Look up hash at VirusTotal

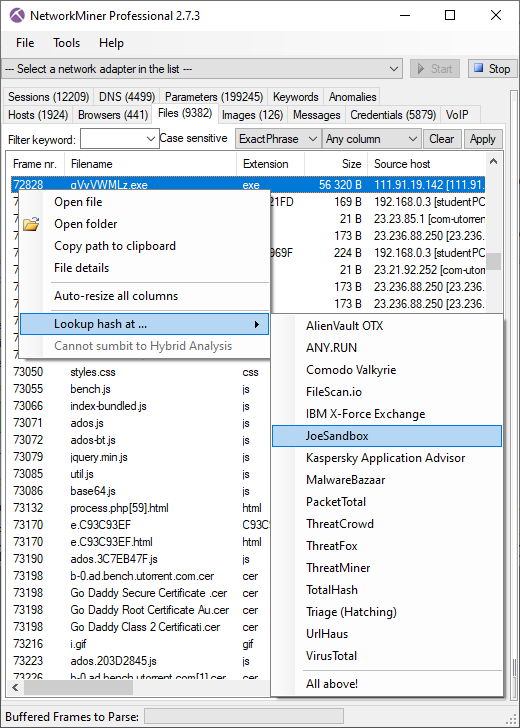[387, 656]
